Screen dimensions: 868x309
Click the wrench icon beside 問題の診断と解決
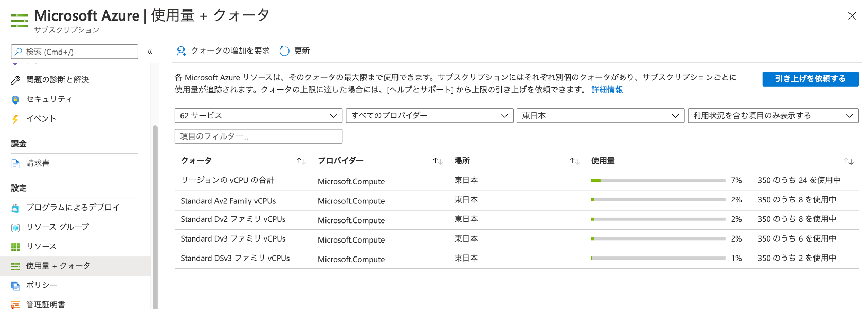coord(15,80)
